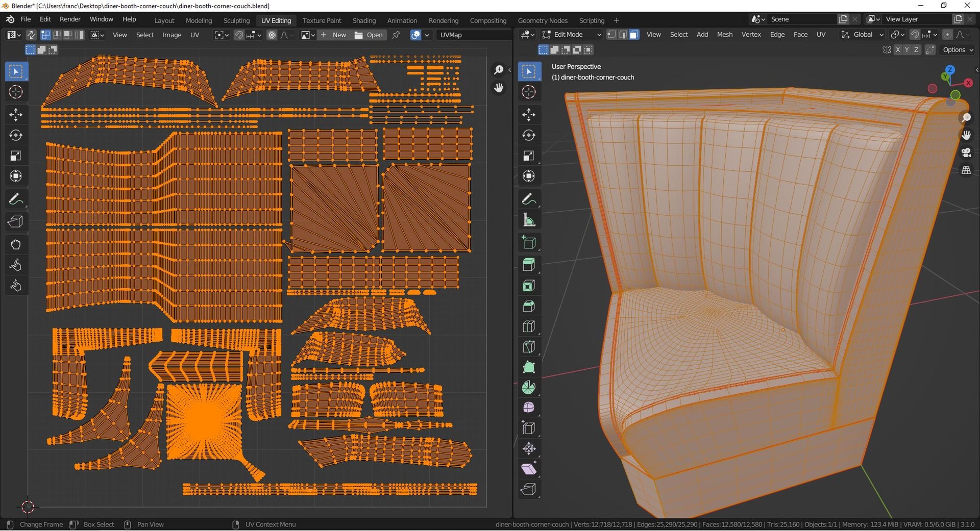Open 3D viewport pivot point dropdown

[x=897, y=34]
